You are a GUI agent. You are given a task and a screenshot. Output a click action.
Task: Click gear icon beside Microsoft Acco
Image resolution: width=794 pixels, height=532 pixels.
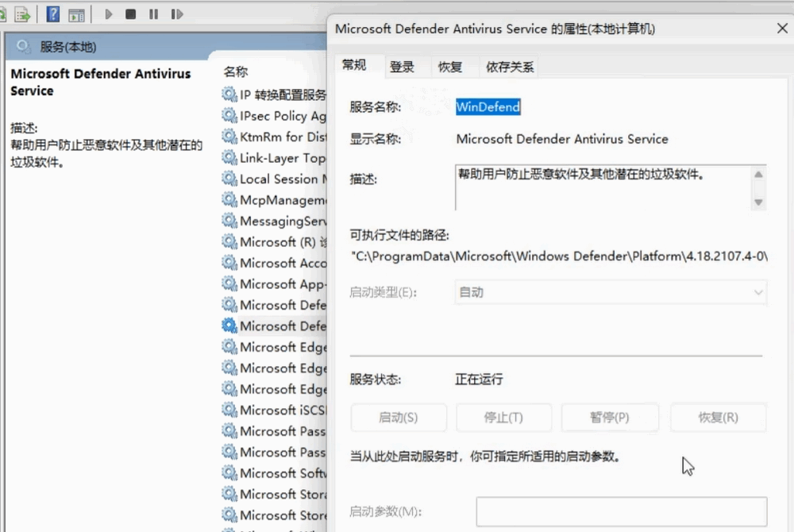coord(229,263)
